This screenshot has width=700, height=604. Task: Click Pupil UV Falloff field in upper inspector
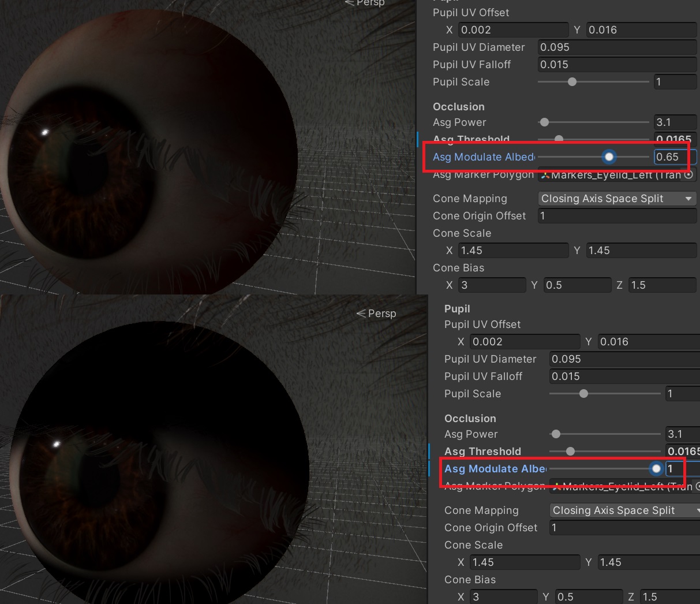coord(617,65)
